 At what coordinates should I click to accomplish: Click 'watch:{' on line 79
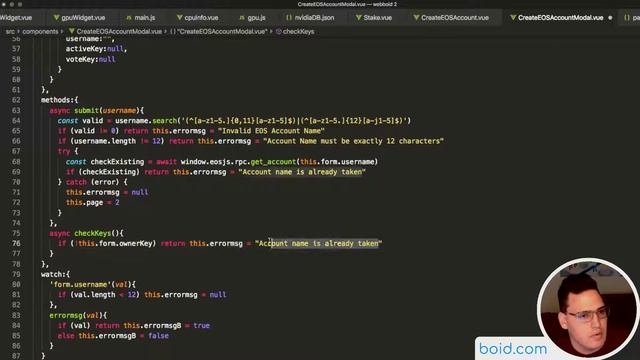click(56, 274)
